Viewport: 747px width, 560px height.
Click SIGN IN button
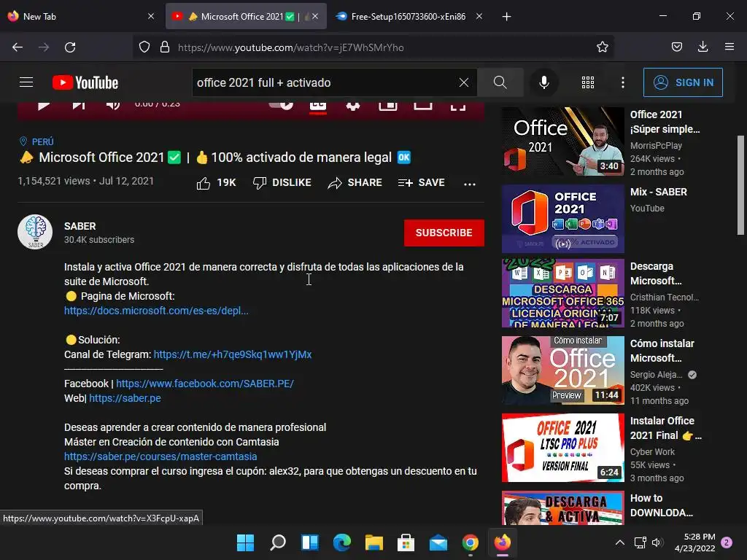pos(683,82)
